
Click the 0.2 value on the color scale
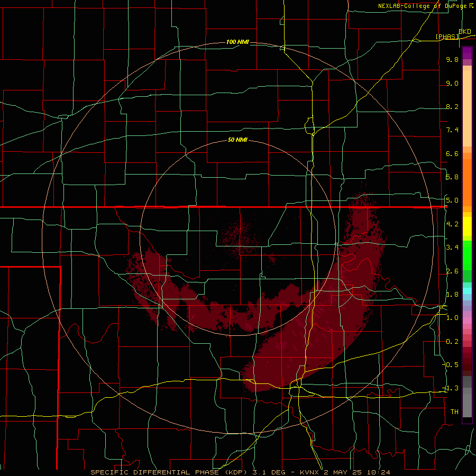point(452,342)
